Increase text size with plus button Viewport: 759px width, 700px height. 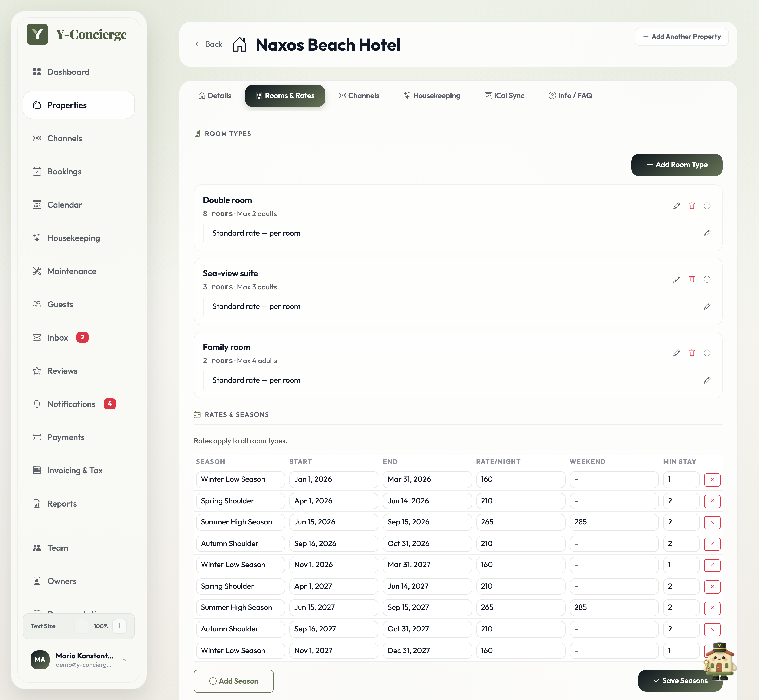coord(120,626)
